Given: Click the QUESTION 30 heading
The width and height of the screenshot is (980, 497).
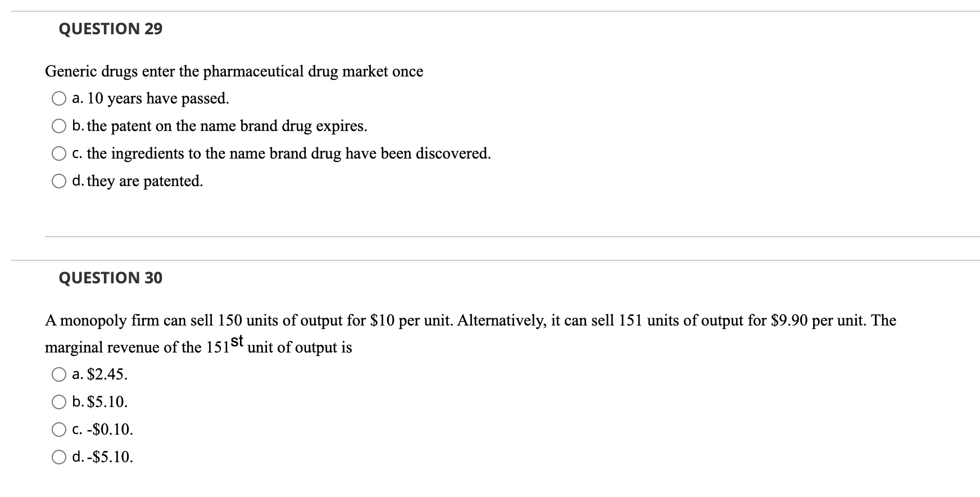Looking at the screenshot, I should pyautogui.click(x=110, y=277).
